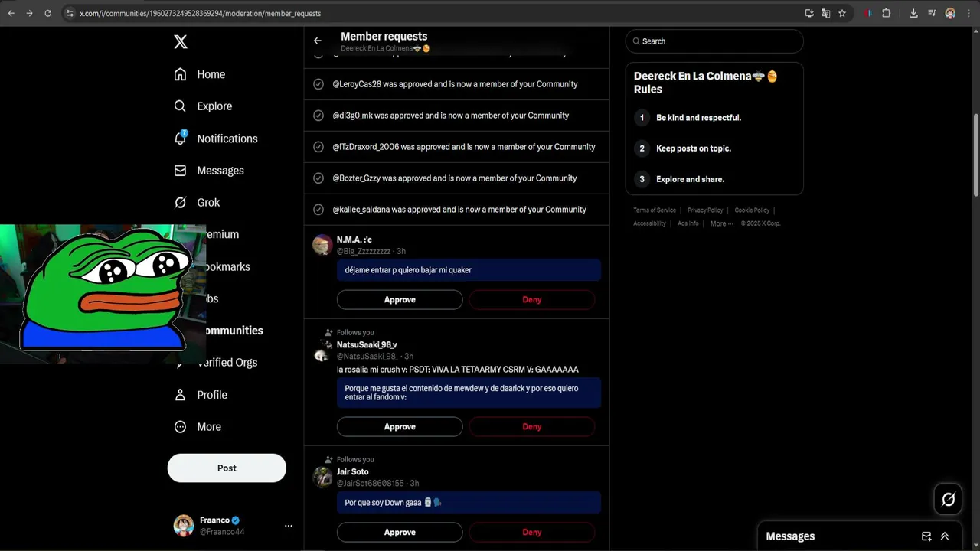Open media controls icon in toolbar
980x551 pixels.
[x=932, y=13]
